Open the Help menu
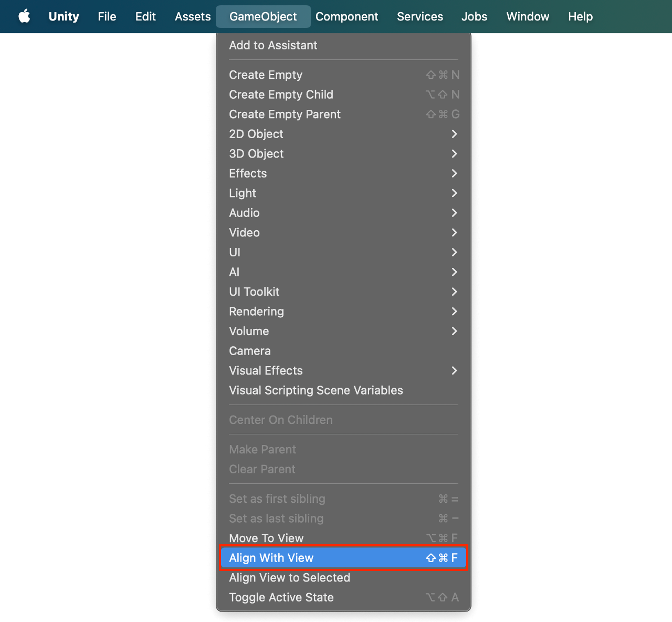 [580, 16]
